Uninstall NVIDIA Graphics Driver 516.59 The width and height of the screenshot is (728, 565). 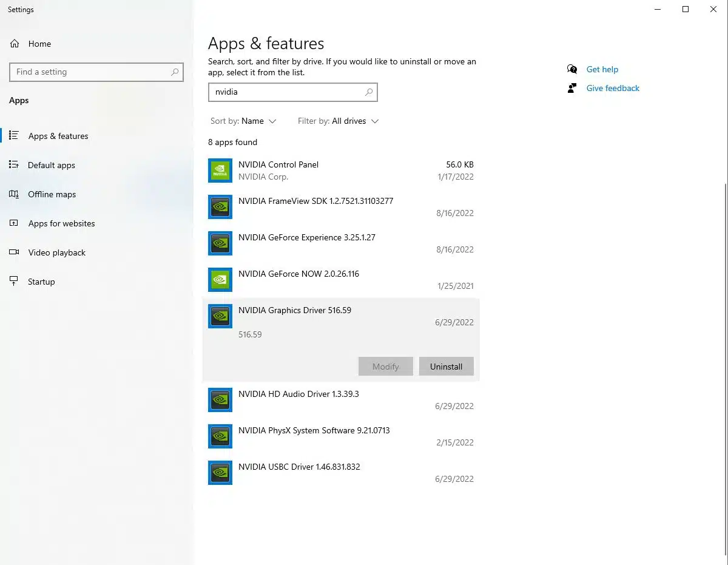click(x=446, y=367)
